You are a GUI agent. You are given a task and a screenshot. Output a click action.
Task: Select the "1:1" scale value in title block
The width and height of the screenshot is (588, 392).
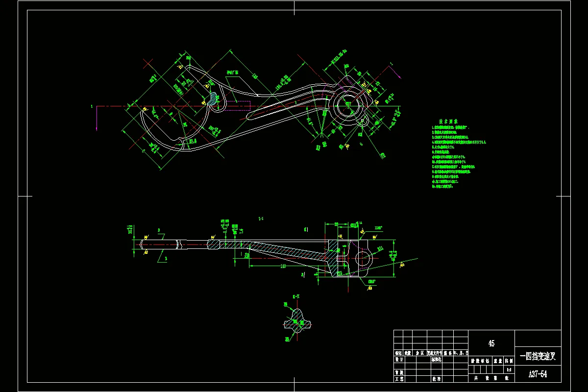coord(509,369)
